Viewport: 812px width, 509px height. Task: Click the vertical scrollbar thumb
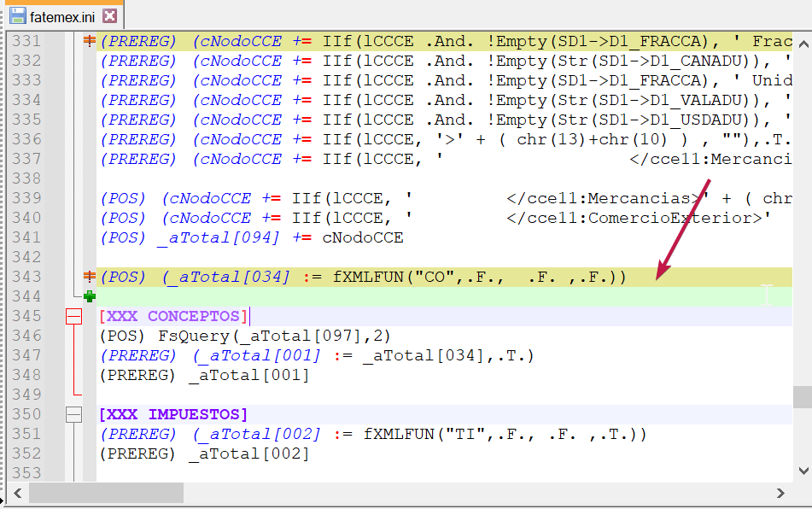coord(803,396)
